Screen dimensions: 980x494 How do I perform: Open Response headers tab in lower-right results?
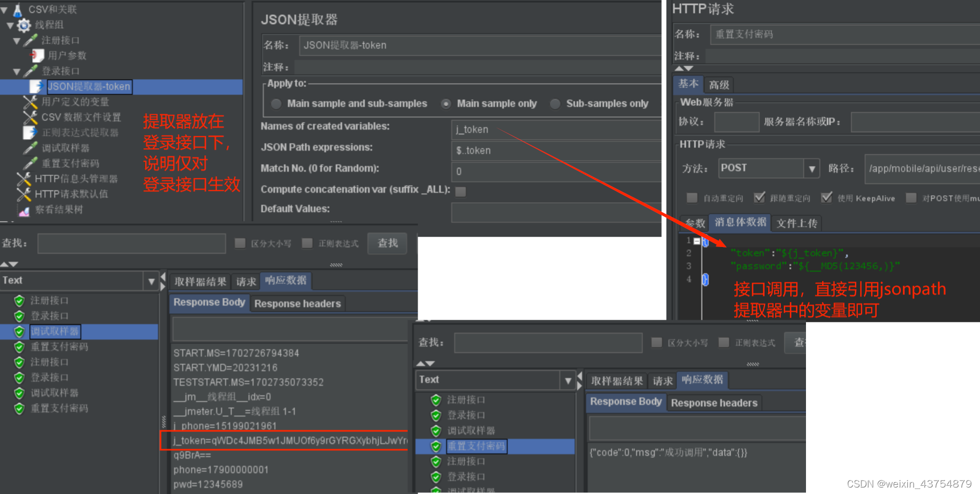tap(714, 403)
